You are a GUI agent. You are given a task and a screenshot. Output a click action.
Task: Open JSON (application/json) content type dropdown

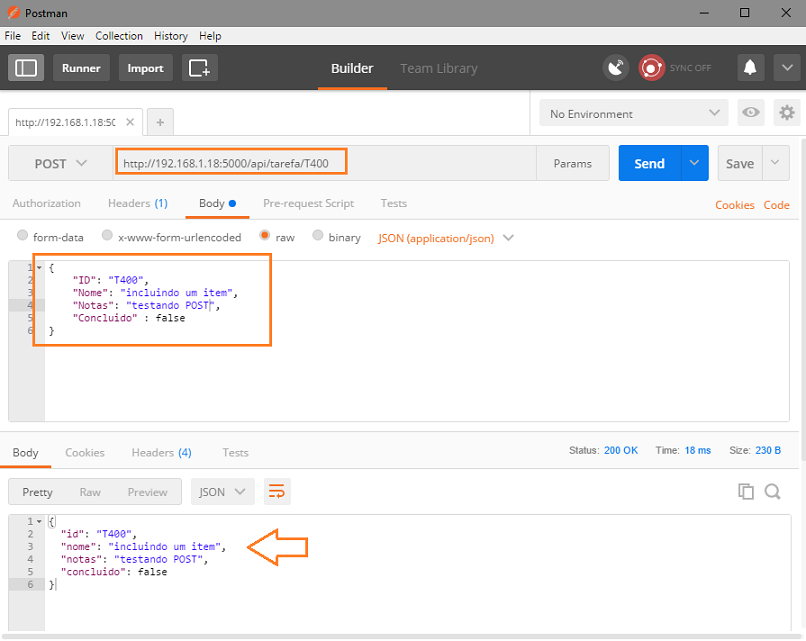coord(446,238)
